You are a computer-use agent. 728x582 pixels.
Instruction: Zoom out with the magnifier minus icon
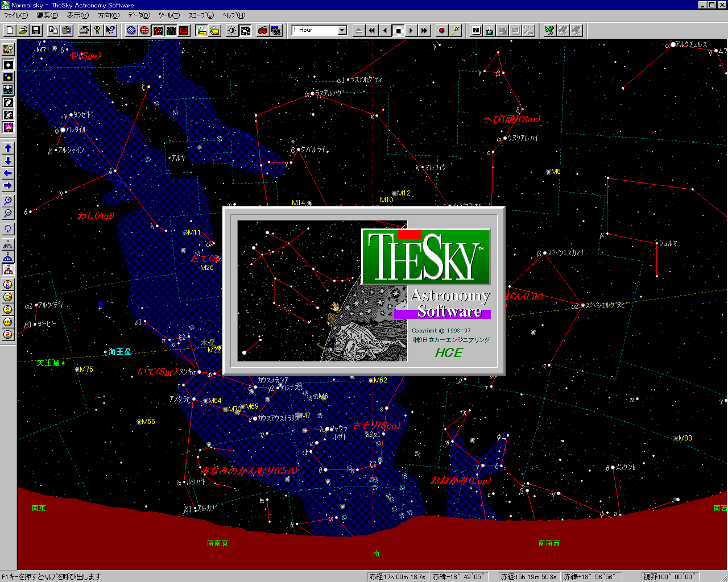coord(8,213)
